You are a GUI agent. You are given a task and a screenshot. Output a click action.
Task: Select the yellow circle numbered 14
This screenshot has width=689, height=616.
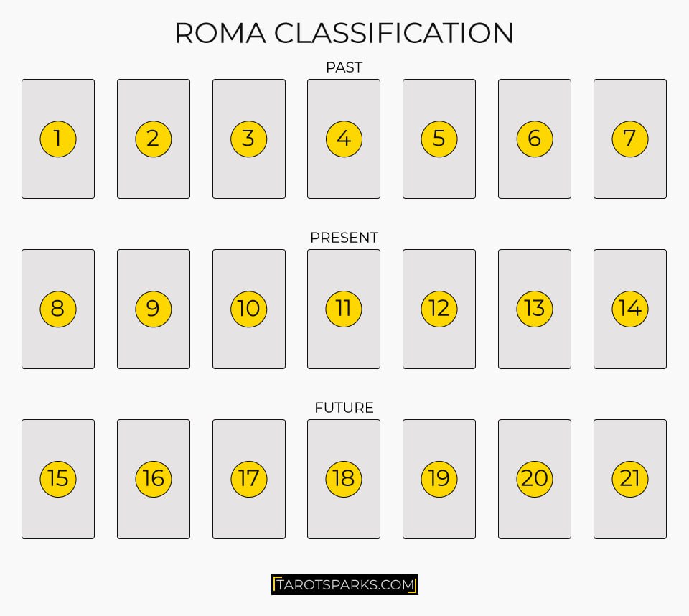pos(629,309)
